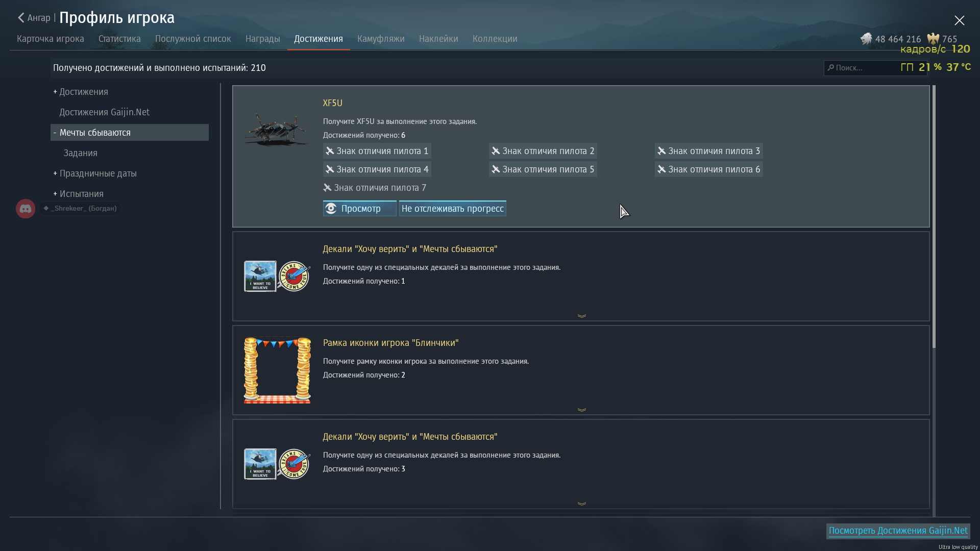
Task: Click the XF5U aircraft thumbnail
Action: [x=277, y=130]
